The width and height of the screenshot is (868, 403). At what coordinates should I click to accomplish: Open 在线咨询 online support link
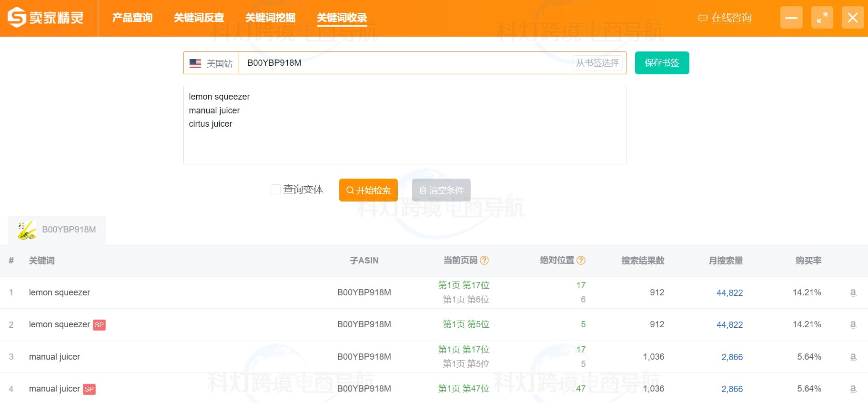[x=731, y=18]
